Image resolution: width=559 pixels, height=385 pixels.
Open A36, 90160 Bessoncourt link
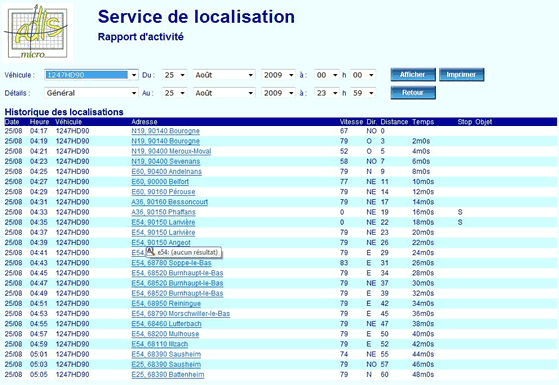(170, 202)
